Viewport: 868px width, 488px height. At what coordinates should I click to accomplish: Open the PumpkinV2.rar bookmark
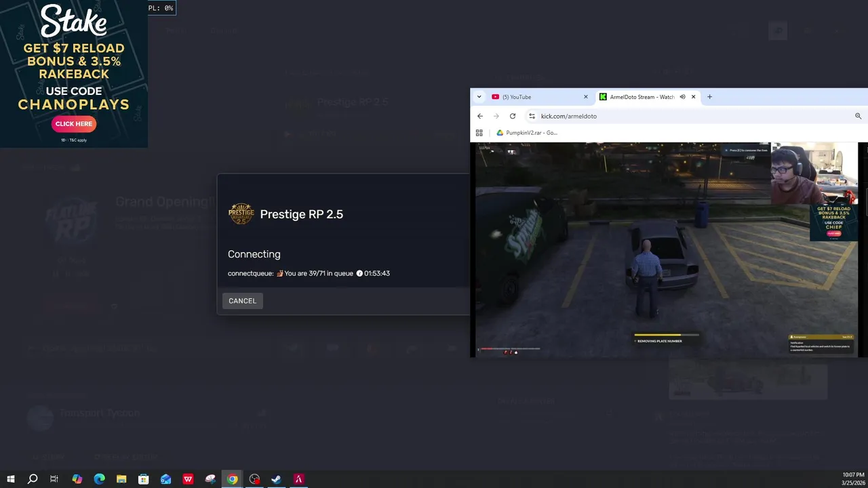527,133
